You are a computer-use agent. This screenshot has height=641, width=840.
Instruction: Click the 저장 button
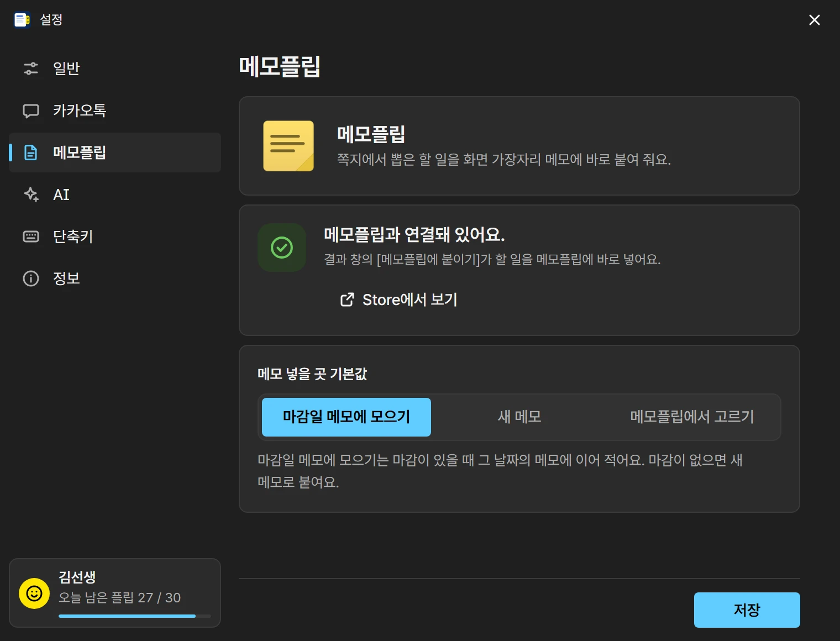pos(747,610)
